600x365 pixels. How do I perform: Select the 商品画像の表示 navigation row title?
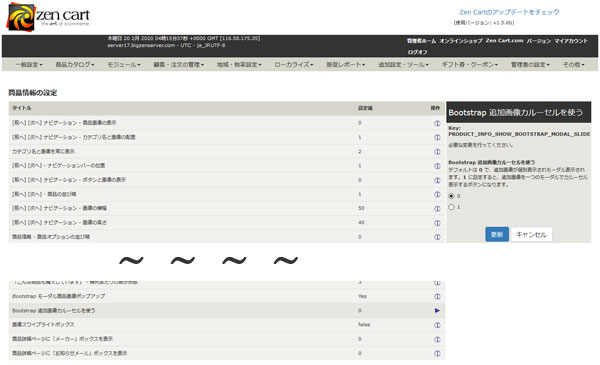[64, 123]
